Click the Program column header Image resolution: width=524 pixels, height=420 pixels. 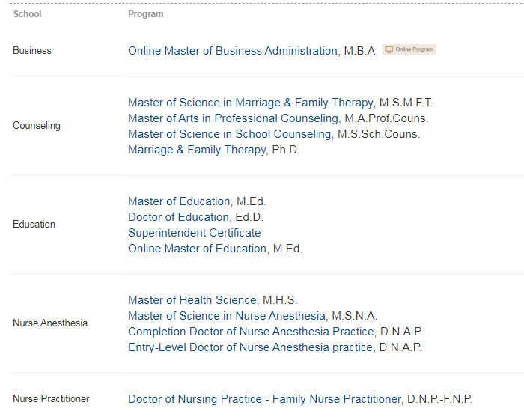(x=146, y=14)
